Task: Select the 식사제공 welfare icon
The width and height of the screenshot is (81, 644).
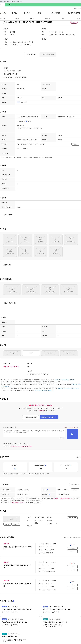Action: coord(56,252)
